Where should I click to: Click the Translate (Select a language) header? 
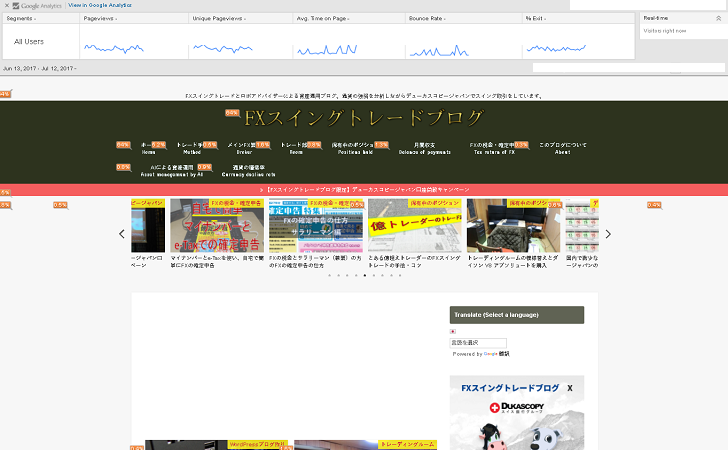(517, 315)
